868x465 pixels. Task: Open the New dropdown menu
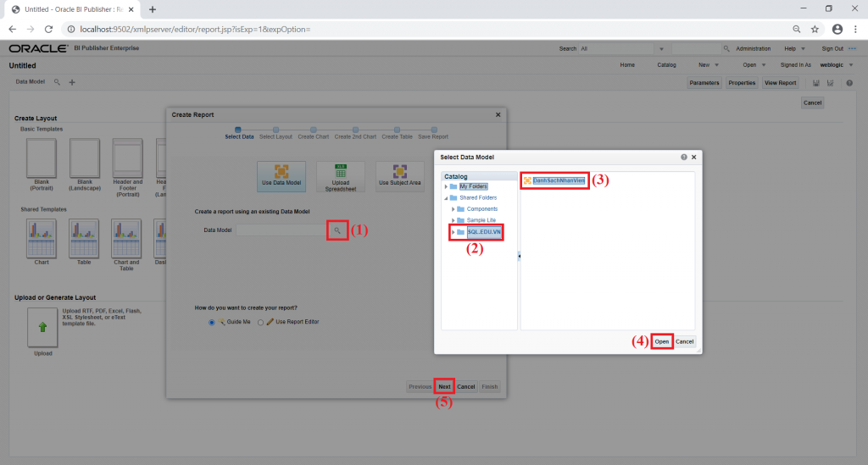point(708,64)
